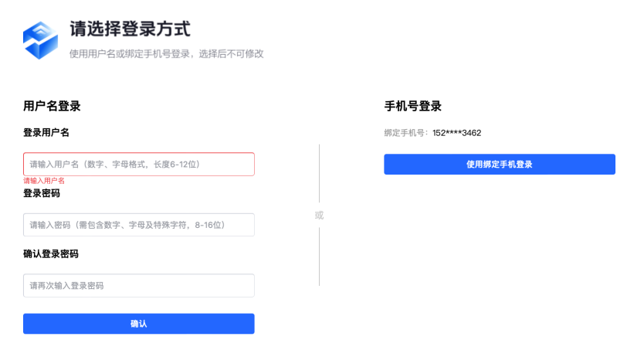The image size is (644, 357).
Task: Click the 确认登录密码 input field
Action: coord(139,285)
